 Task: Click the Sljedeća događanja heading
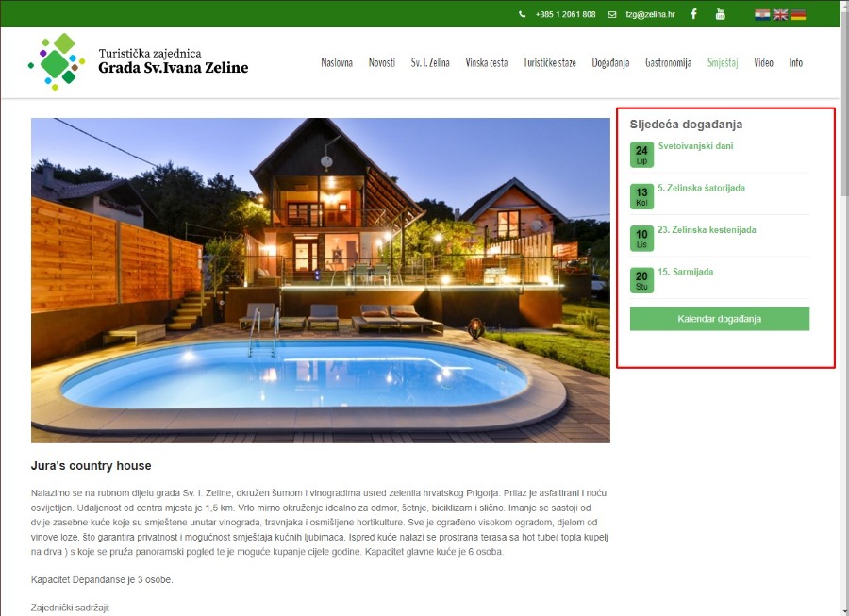coord(686,125)
